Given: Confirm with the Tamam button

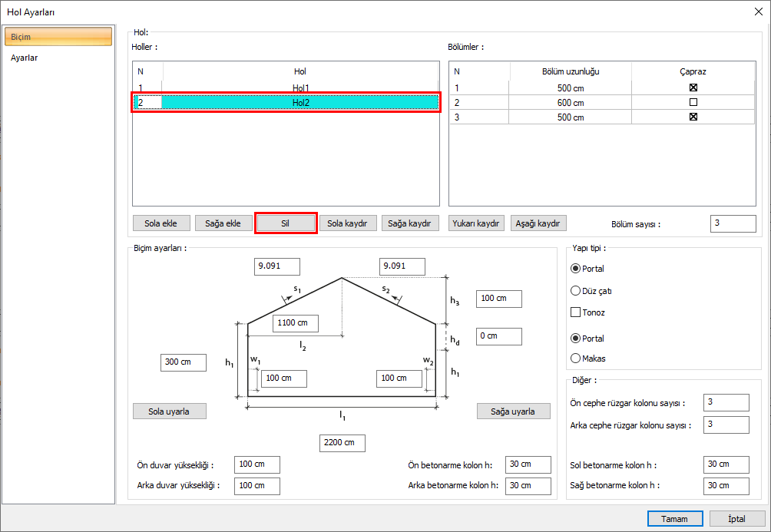Looking at the screenshot, I should [x=674, y=518].
